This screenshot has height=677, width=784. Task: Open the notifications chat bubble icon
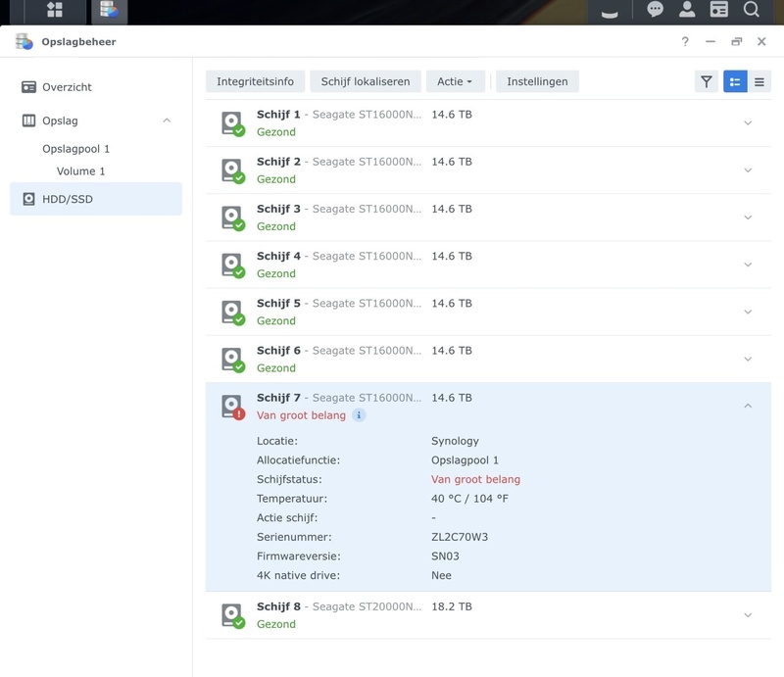[655, 9]
